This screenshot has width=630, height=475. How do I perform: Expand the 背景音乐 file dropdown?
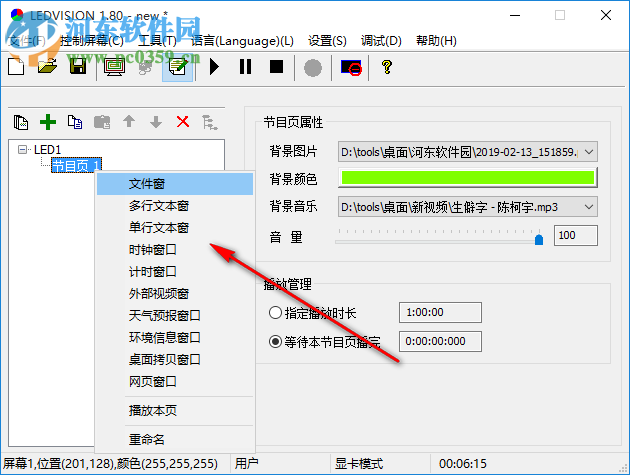point(589,207)
